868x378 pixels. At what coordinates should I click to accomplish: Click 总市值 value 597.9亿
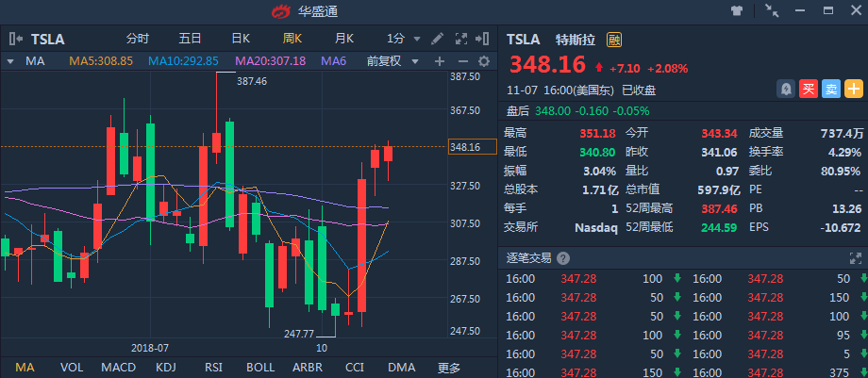click(719, 189)
